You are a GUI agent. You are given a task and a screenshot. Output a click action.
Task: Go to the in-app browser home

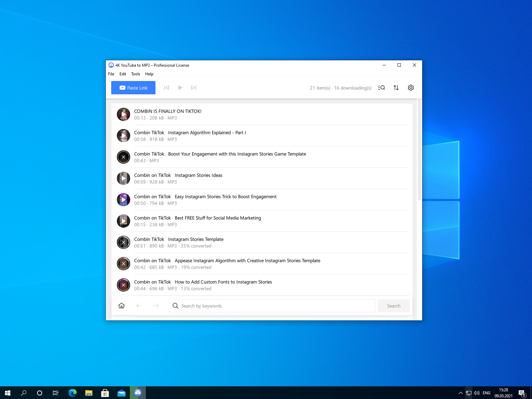(x=122, y=306)
